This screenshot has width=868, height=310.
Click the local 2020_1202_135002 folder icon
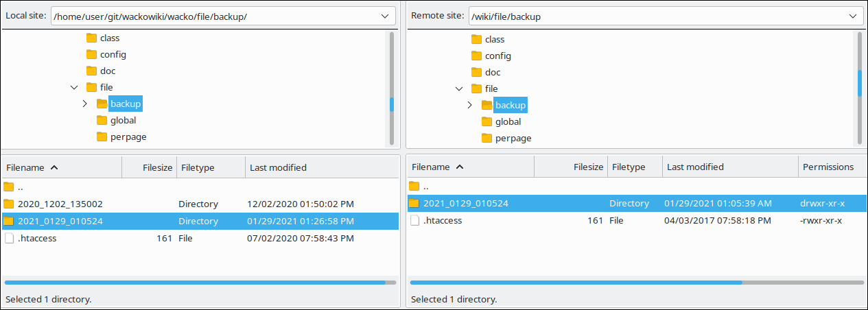point(8,204)
